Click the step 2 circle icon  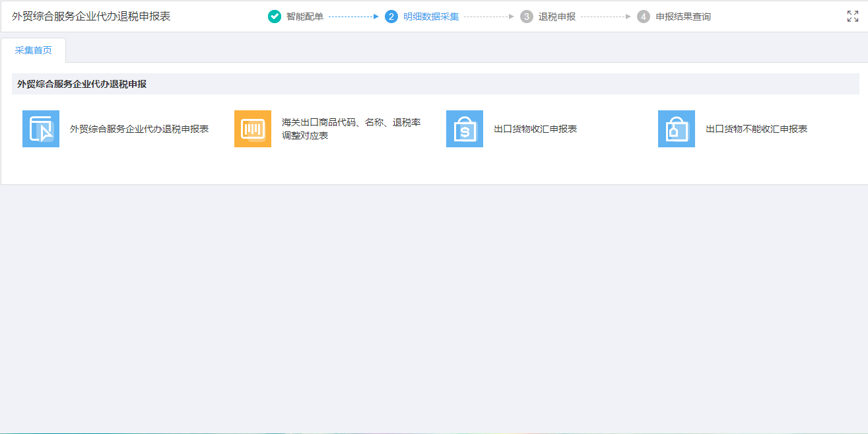coord(391,17)
